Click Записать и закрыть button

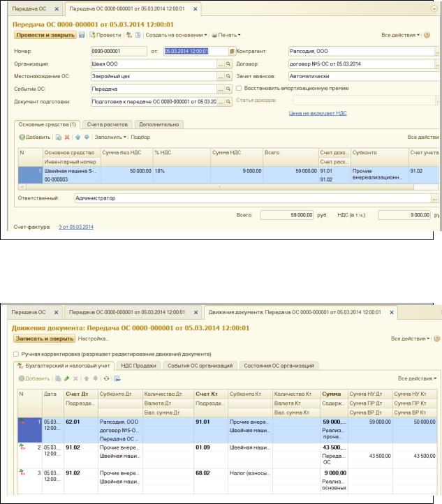45,339
